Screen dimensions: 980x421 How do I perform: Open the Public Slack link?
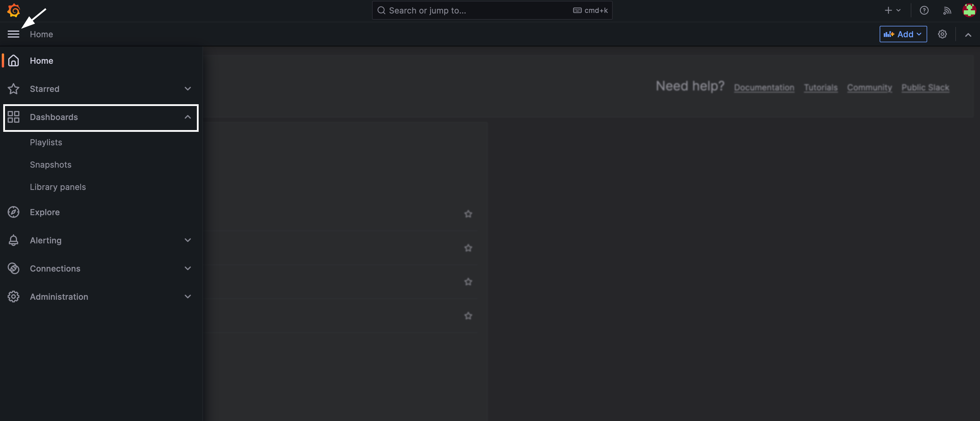pos(925,87)
